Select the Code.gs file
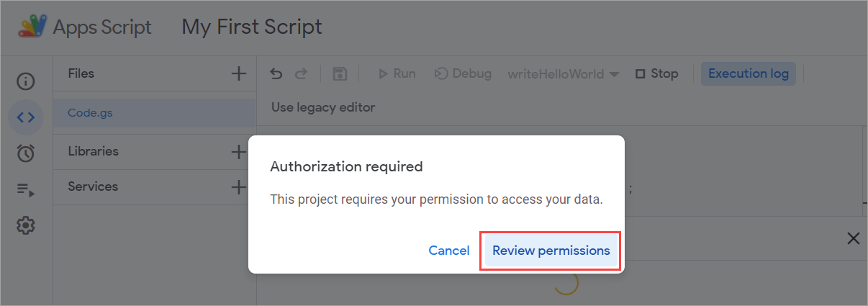 pos(90,112)
